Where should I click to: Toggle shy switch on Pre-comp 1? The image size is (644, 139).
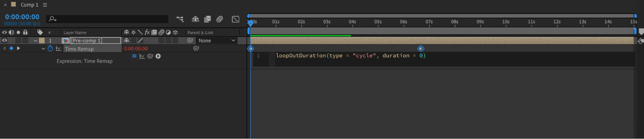(127, 40)
